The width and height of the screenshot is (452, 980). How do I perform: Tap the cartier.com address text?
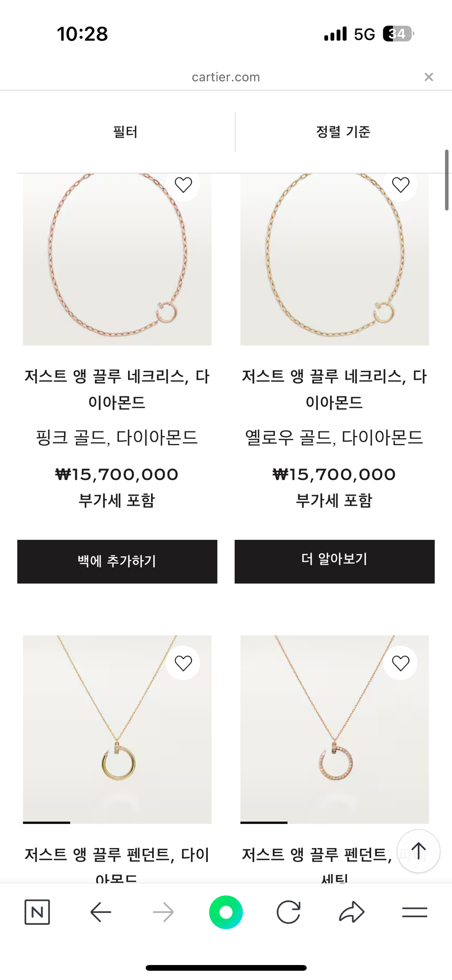point(226,77)
